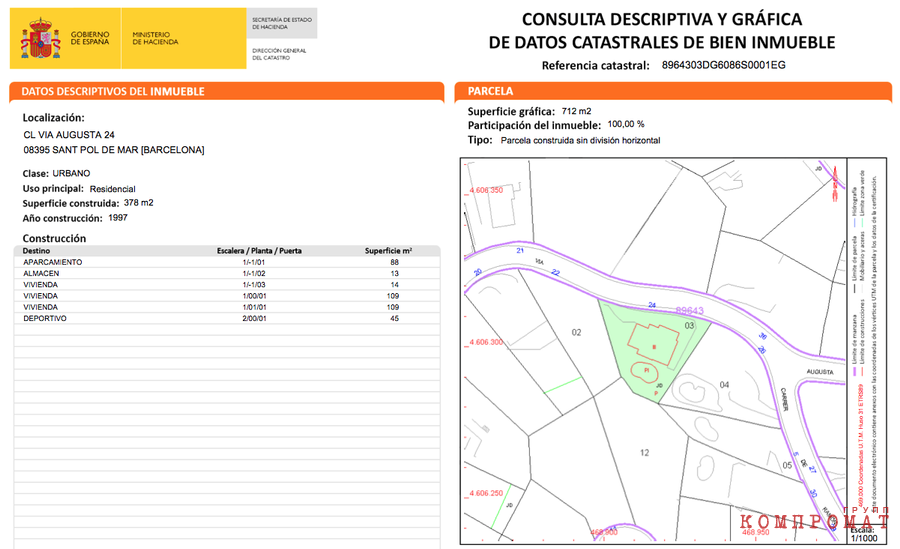900x549 pixels.
Task: Click the 'GOBIERNO DE ESPAÑA' text
Action: point(90,38)
